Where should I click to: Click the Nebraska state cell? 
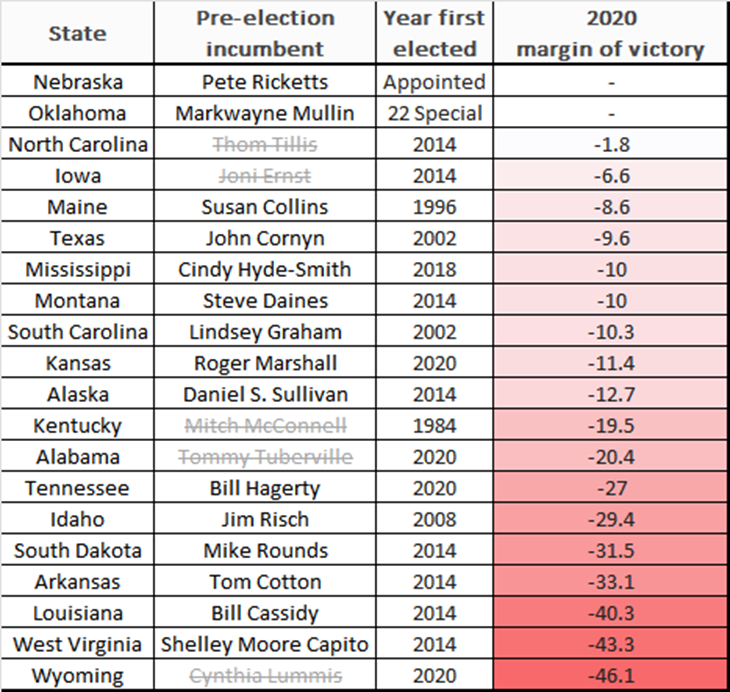coord(77,82)
